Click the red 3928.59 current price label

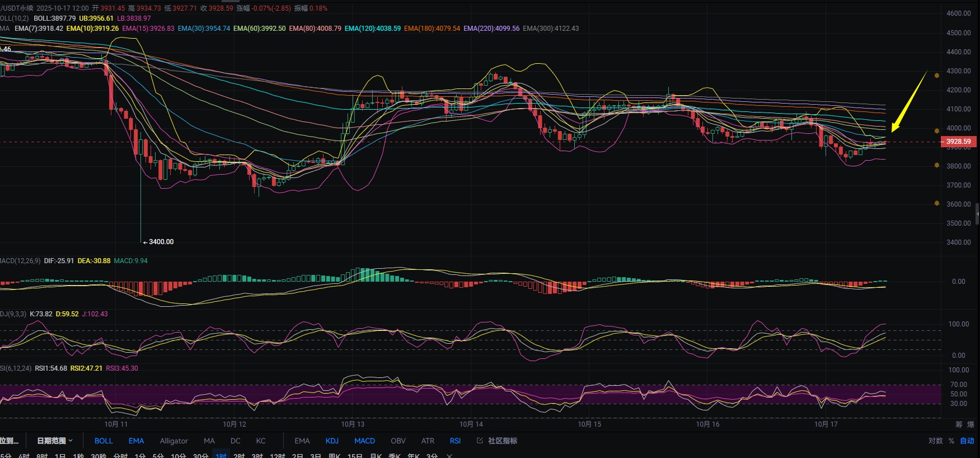[x=958, y=142]
